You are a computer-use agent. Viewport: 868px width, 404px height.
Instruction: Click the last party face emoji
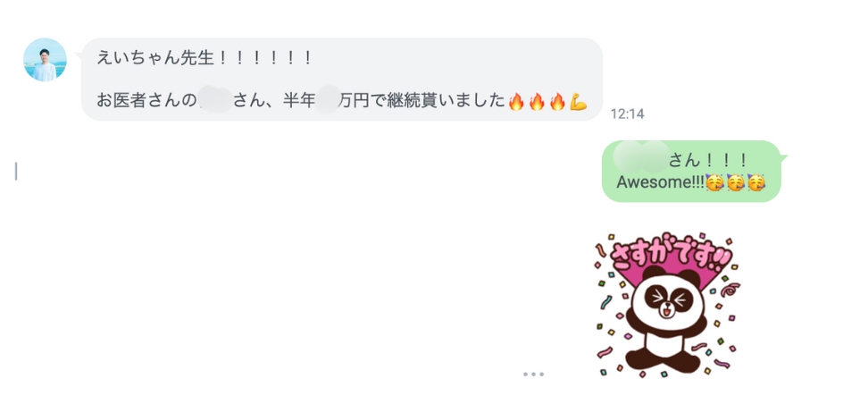755,181
